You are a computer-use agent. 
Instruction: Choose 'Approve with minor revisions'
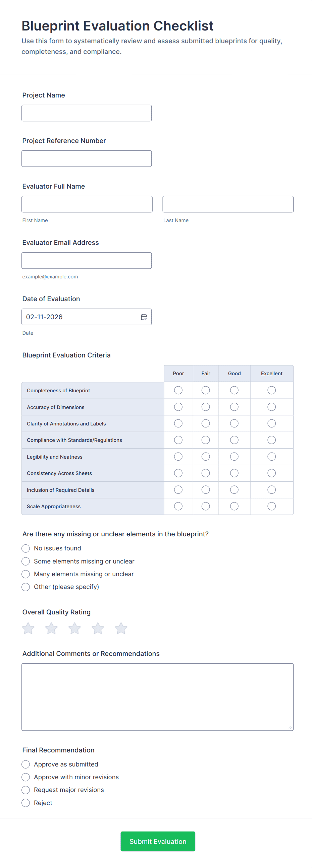click(x=25, y=777)
